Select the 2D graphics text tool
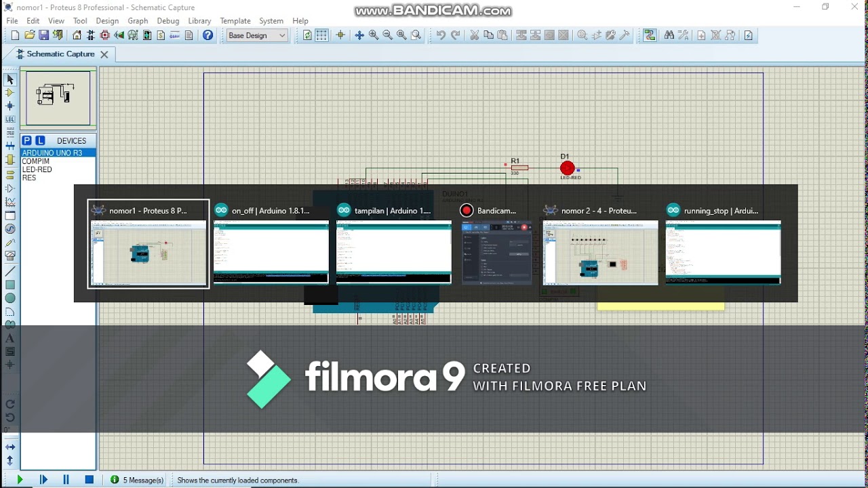Viewport: 868px width, 488px height. [x=10, y=338]
